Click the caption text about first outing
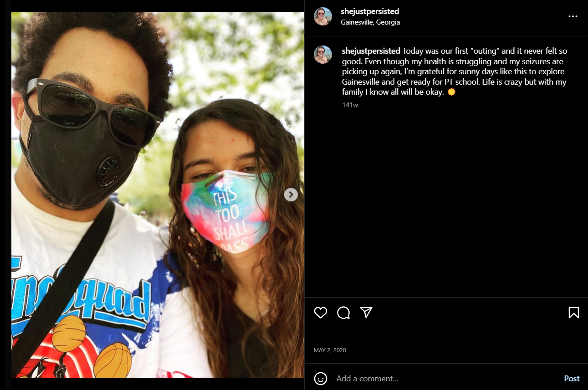Viewport: 588px width, 390px height. (x=455, y=71)
